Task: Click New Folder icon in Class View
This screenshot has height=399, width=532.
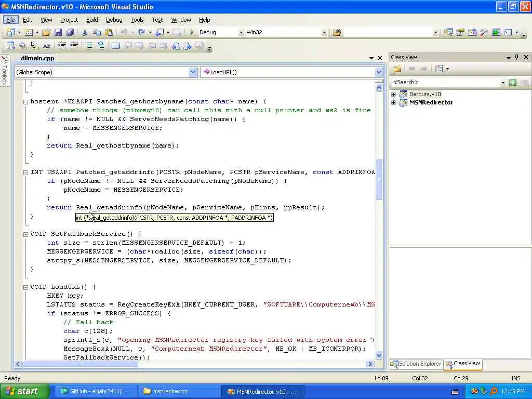Action: pos(396,69)
